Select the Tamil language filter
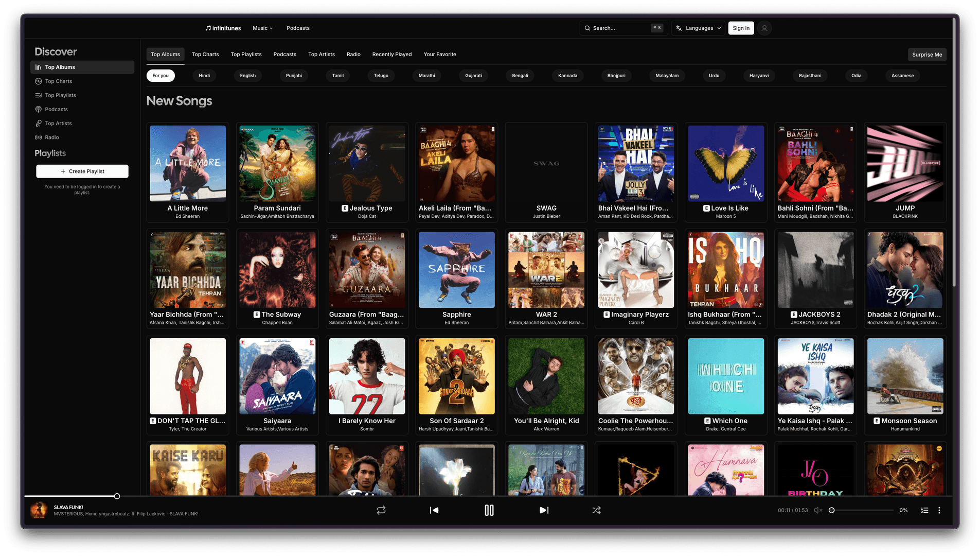The image size is (980, 556). point(338,76)
